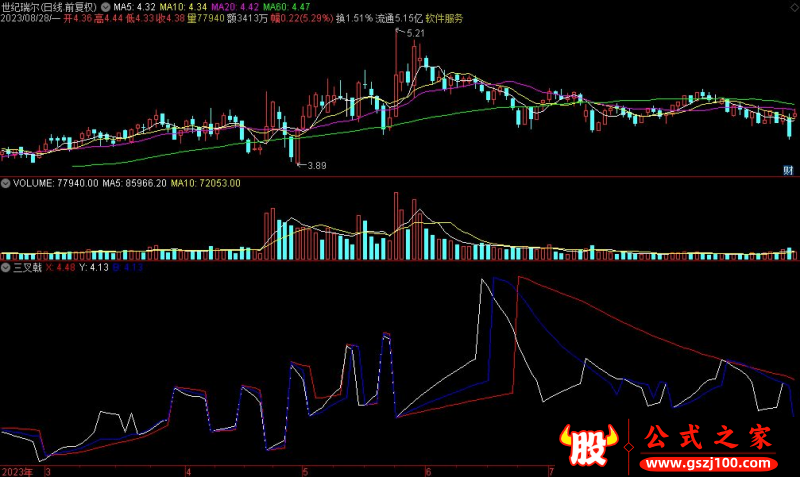This screenshot has width=800, height=477.
Task: Click month 5 marker on time axis
Action: [305, 472]
